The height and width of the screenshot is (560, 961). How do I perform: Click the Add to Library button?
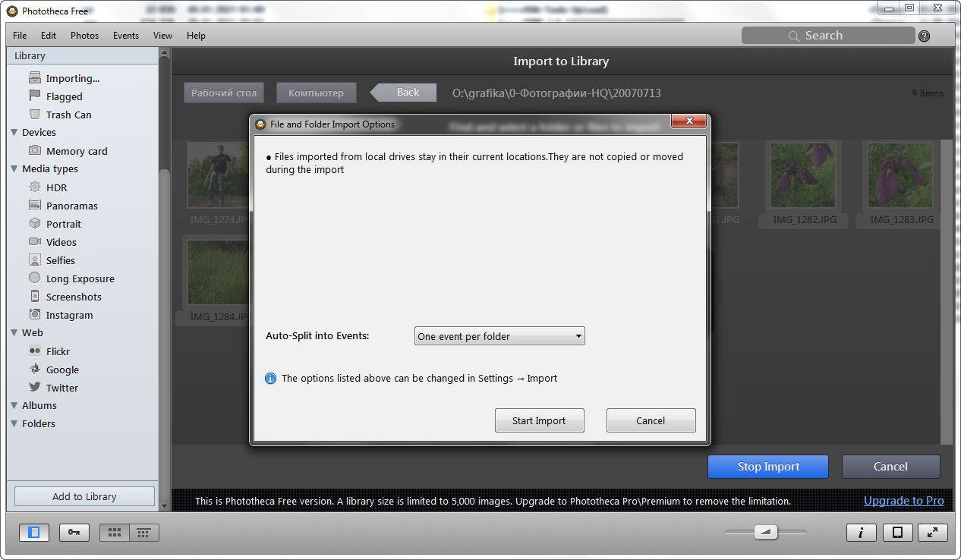[84, 496]
